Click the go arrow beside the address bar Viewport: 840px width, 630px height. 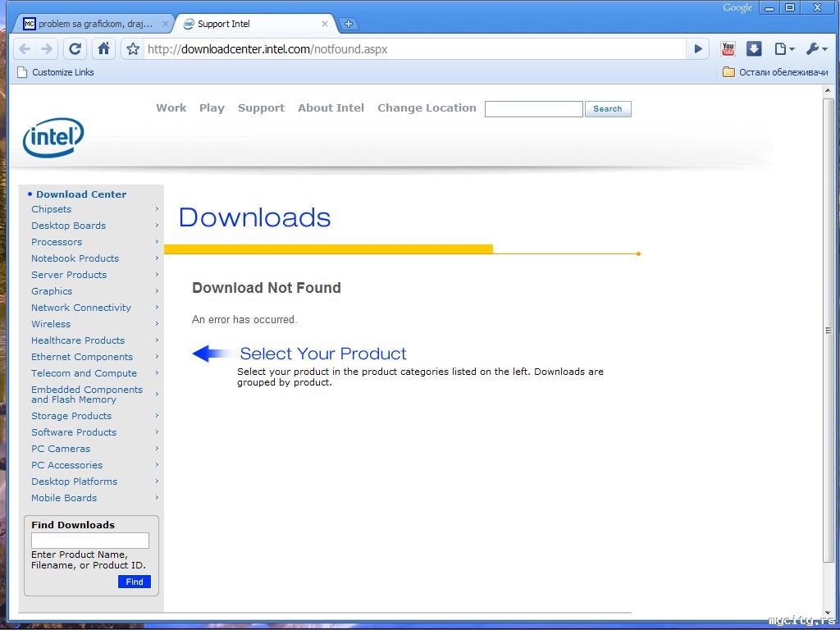[697, 49]
